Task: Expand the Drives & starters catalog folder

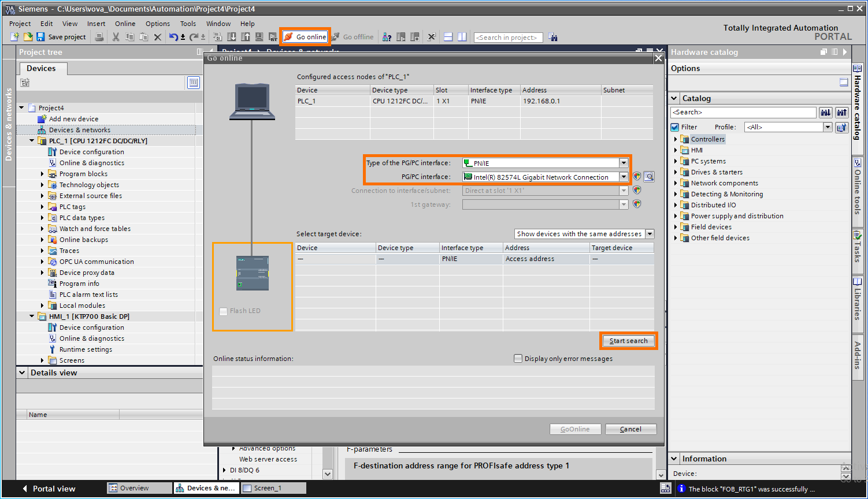Action: [x=675, y=172]
